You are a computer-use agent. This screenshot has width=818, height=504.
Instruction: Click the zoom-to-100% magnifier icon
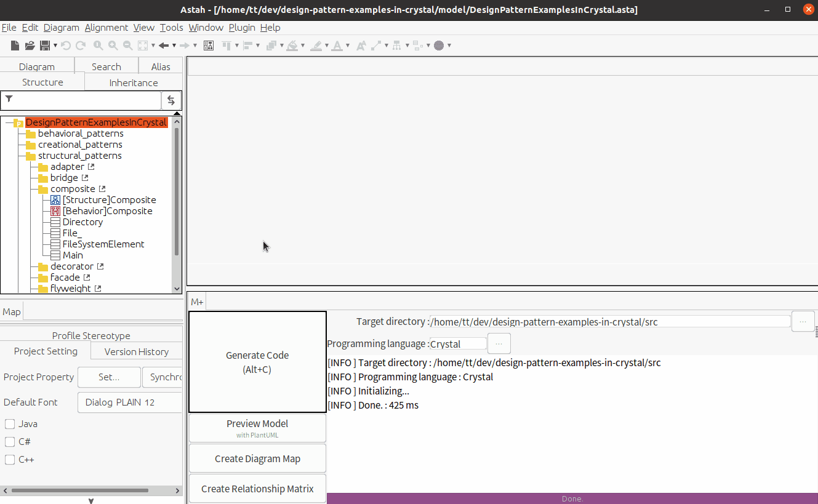pos(98,46)
